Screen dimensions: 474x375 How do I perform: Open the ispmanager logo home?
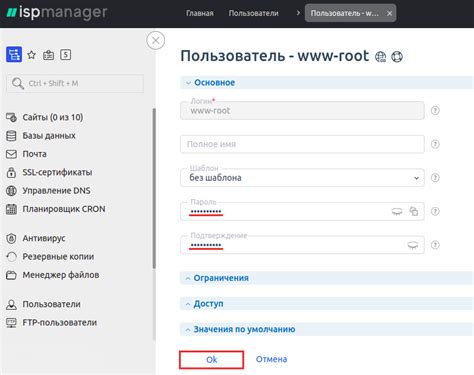57,13
